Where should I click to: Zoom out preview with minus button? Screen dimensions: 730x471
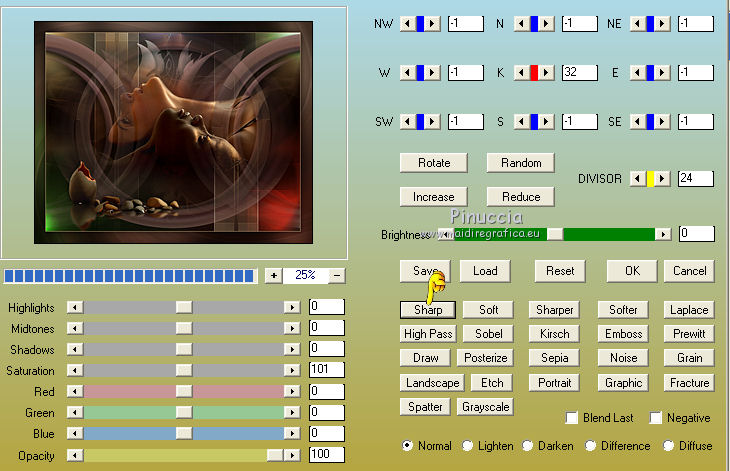point(337,276)
